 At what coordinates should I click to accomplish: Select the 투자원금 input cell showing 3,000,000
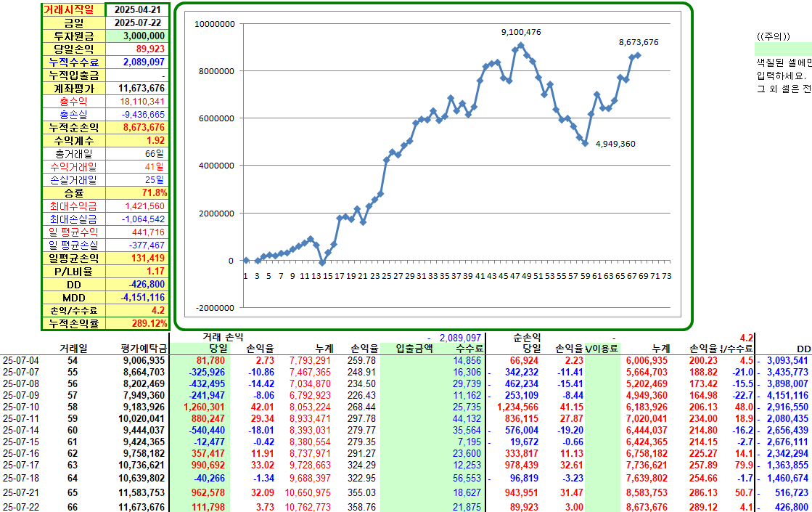click(x=137, y=36)
